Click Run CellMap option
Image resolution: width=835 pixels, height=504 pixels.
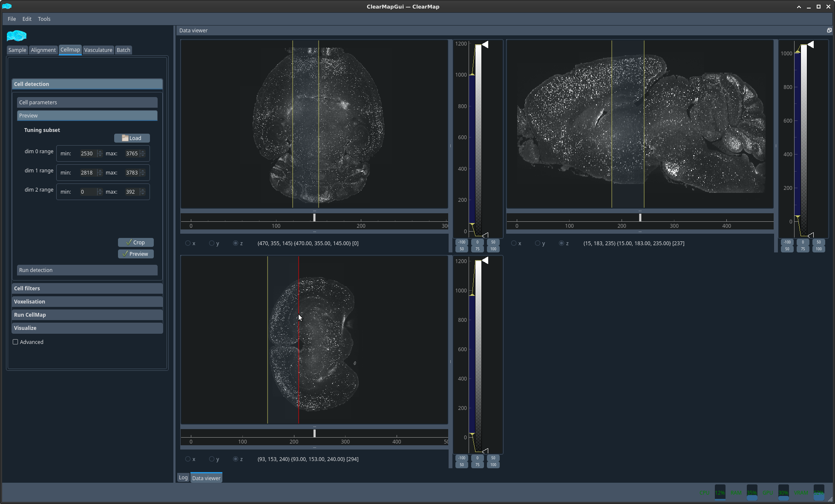[x=86, y=315]
